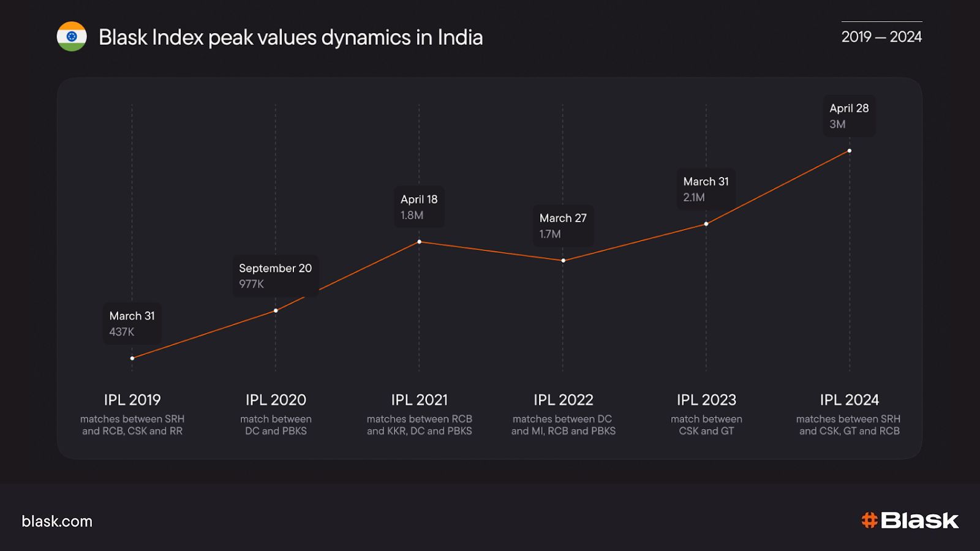
Task: Click the IPL 2021 axis label
Action: tap(420, 400)
